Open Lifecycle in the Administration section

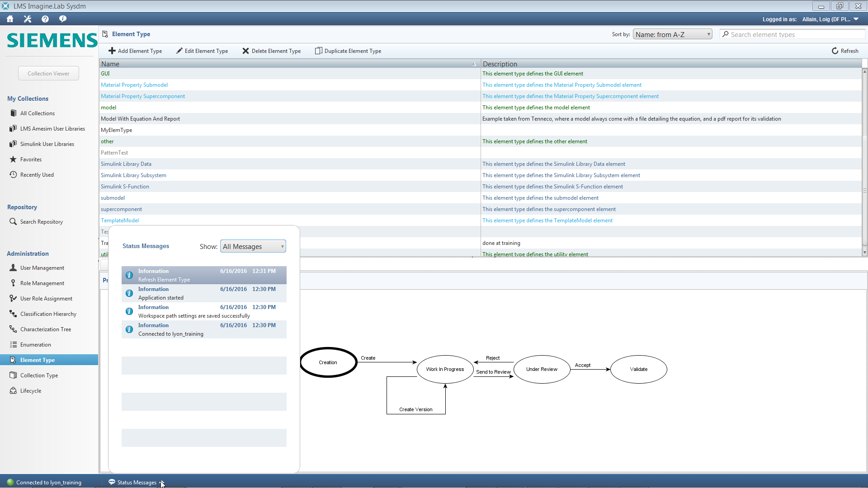coord(30,390)
